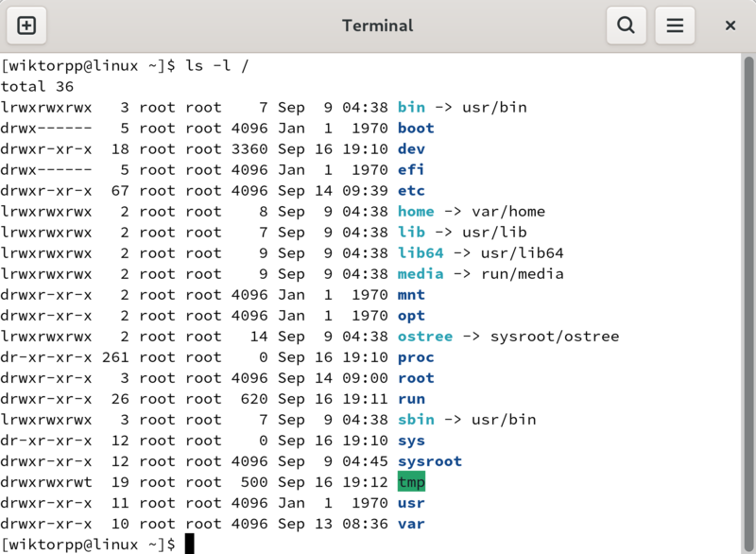Click the var directory at the bottom
756x554 pixels.
[410, 524]
